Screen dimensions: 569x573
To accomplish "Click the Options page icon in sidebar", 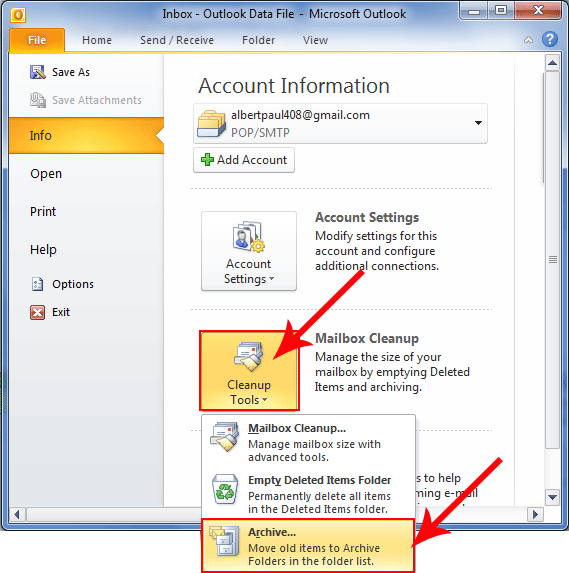I will click(x=37, y=284).
